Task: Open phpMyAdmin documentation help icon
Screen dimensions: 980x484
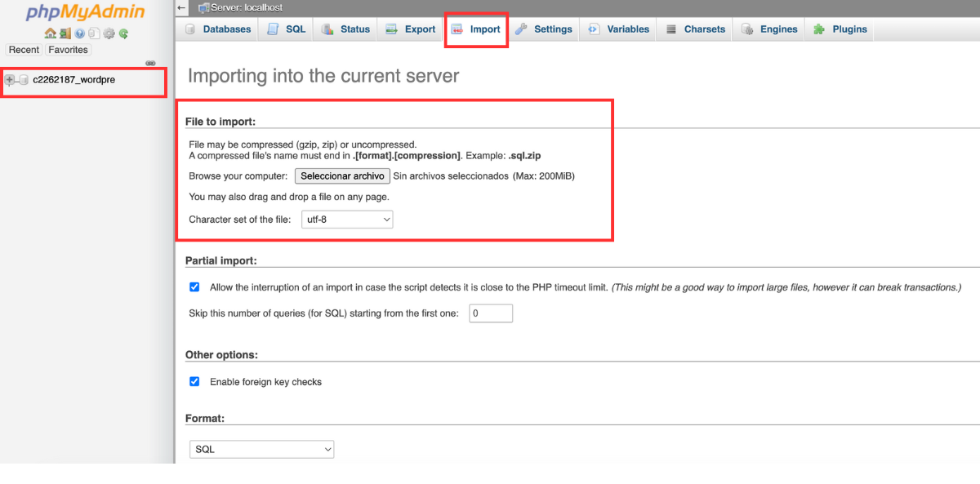Action: pyautogui.click(x=79, y=33)
